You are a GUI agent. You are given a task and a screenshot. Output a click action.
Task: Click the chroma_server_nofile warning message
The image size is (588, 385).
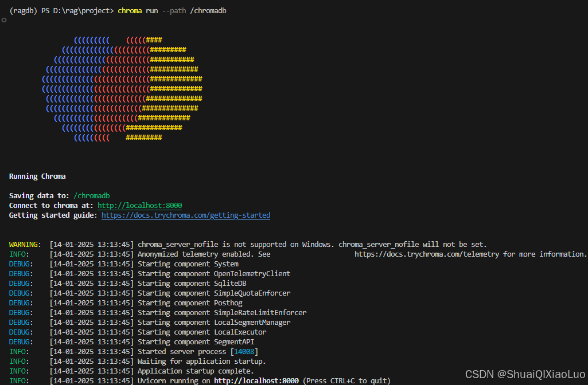coord(312,244)
